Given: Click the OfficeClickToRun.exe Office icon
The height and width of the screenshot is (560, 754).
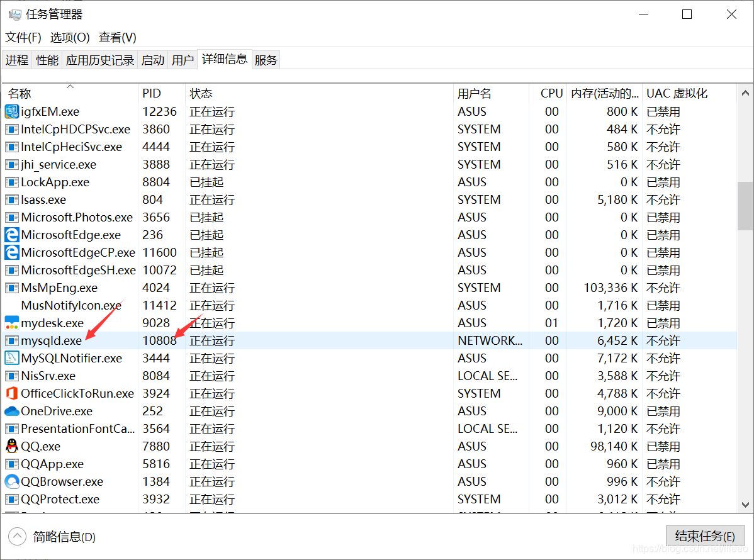Looking at the screenshot, I should pos(11,393).
